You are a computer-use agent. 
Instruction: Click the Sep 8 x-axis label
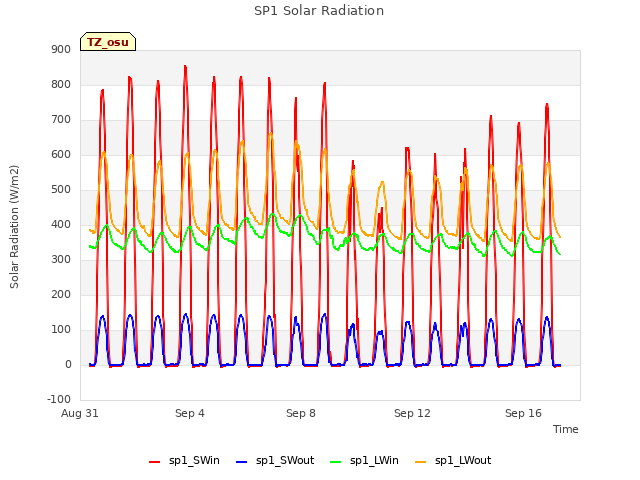tap(301, 413)
